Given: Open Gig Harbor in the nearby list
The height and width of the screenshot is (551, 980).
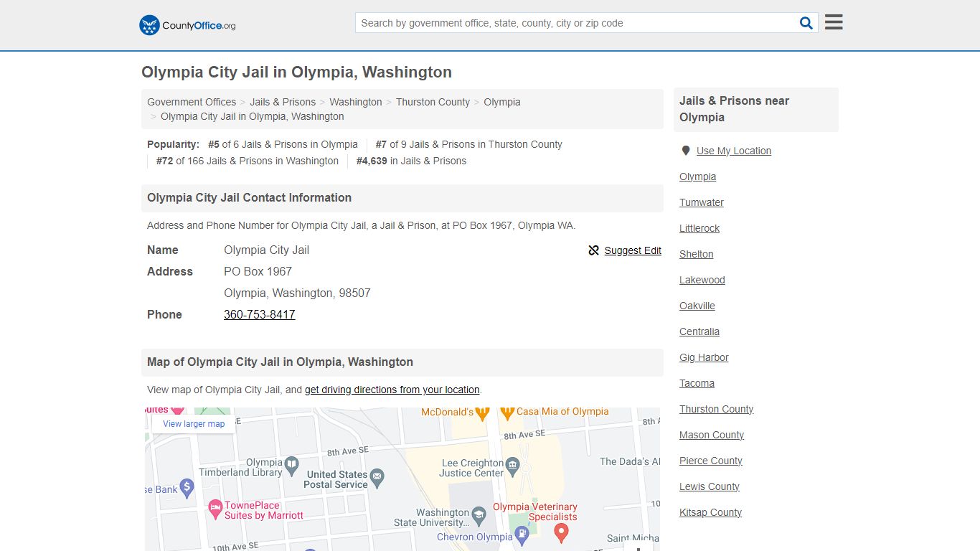Looking at the screenshot, I should [704, 357].
